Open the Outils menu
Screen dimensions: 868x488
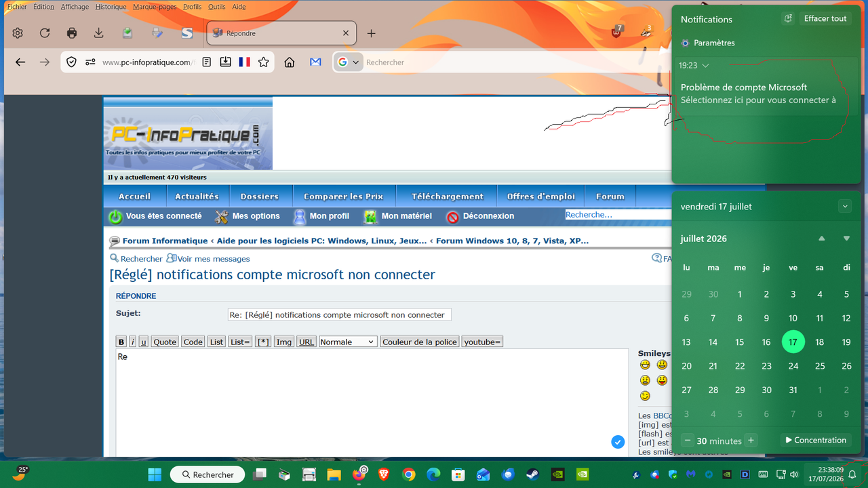217,7
